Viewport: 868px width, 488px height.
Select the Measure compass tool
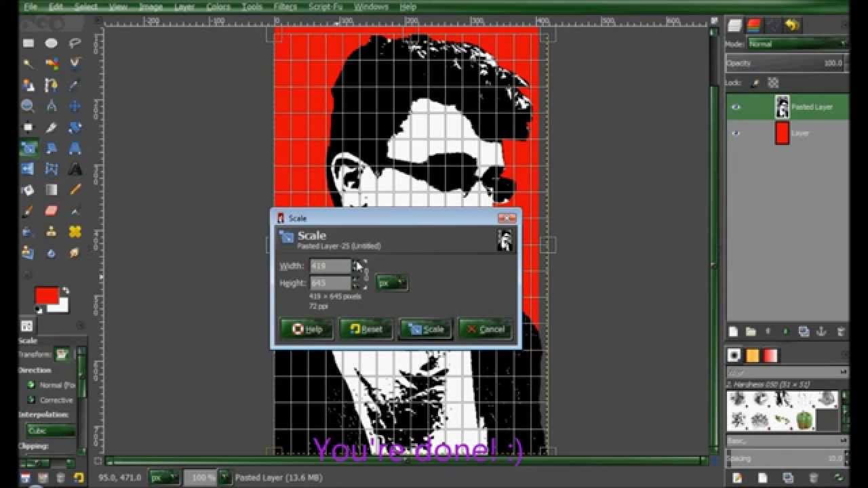[52, 106]
